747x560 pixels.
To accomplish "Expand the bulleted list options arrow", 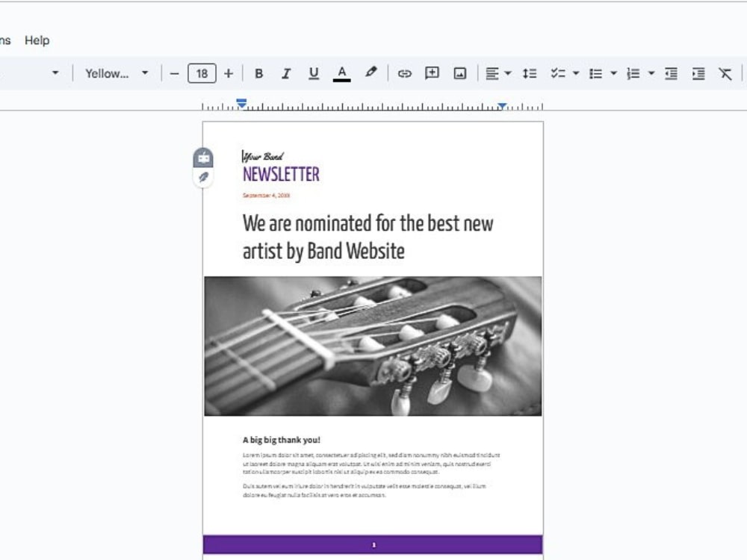I will pos(613,74).
